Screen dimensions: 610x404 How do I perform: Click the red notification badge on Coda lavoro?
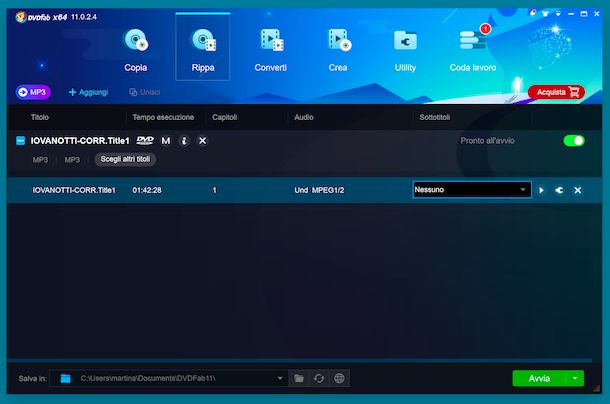point(485,29)
